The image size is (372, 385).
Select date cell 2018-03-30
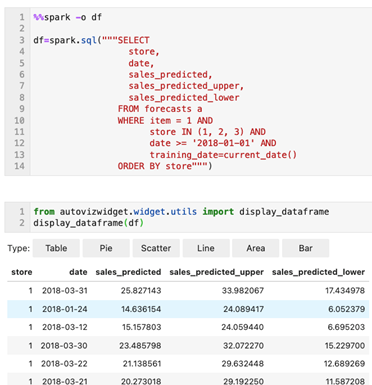click(x=64, y=346)
